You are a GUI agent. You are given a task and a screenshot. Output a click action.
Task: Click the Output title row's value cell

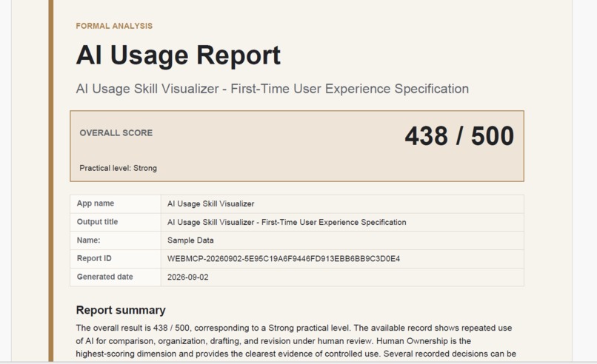coord(342,222)
